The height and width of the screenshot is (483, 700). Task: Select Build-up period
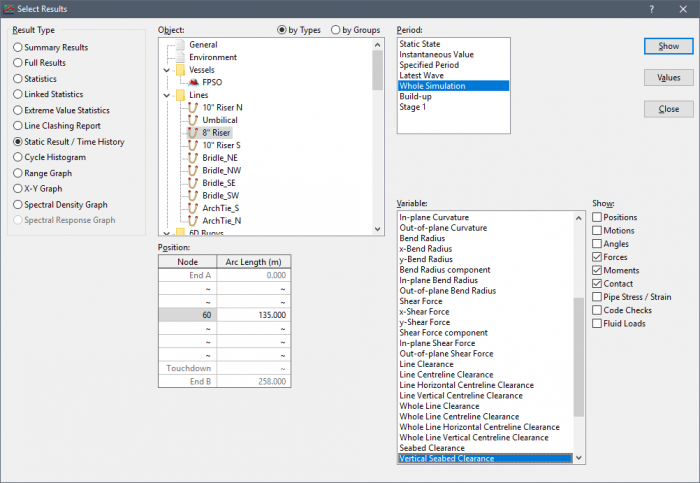(x=453, y=96)
